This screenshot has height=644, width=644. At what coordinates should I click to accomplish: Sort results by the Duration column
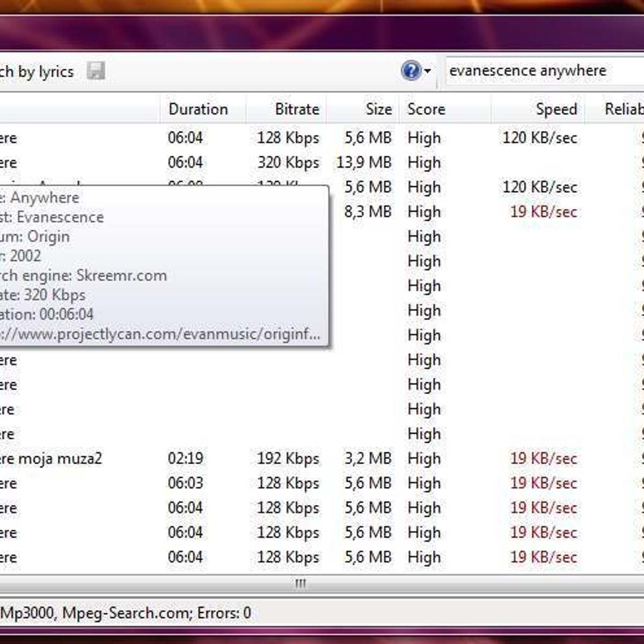click(199, 109)
